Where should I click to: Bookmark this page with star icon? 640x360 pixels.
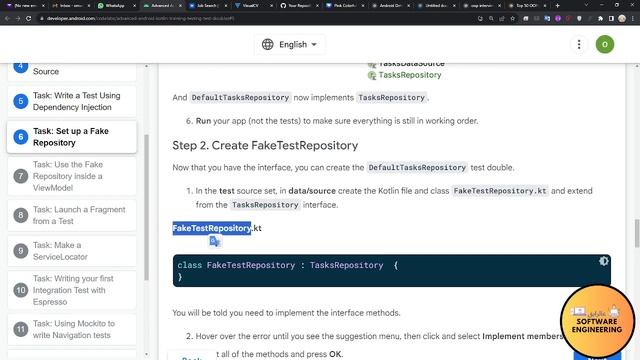tap(512, 18)
